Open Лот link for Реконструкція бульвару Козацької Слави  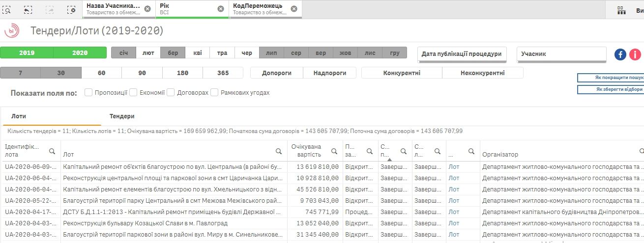pyautogui.click(x=454, y=223)
